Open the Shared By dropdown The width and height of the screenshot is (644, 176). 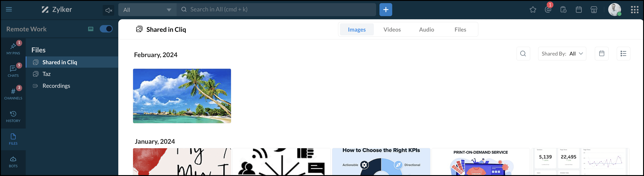(562, 54)
